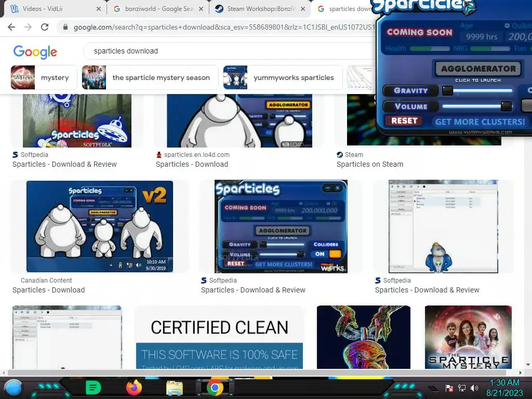The image size is (532, 399).
Task: Select the yummyworks sparticles chip
Action: coord(283,77)
